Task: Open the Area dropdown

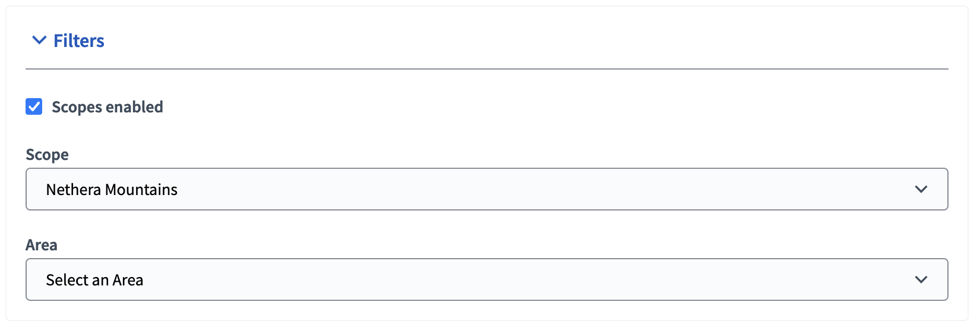Action: (486, 279)
